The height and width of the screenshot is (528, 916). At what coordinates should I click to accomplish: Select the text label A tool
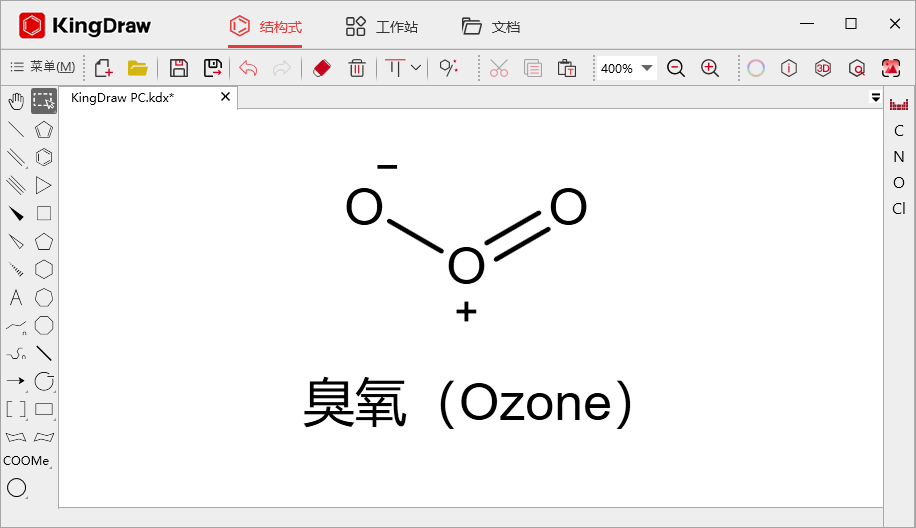(x=16, y=298)
